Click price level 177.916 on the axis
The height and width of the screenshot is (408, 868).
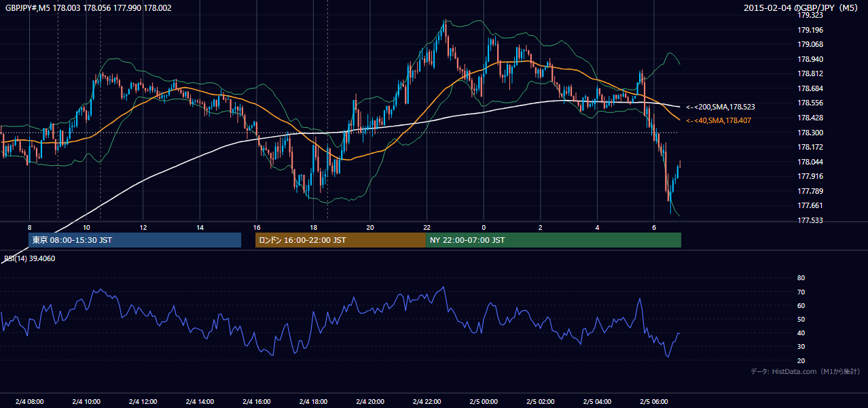[810, 176]
